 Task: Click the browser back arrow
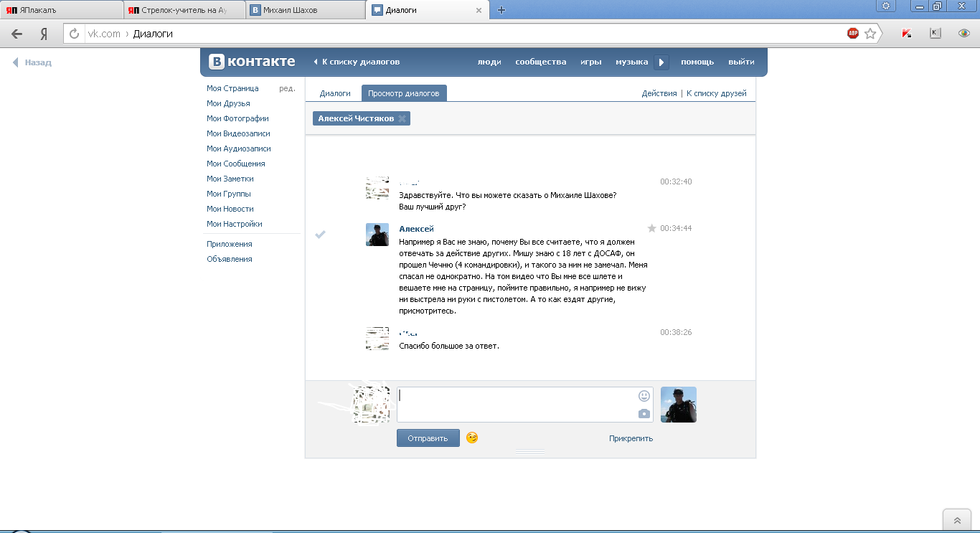17,34
